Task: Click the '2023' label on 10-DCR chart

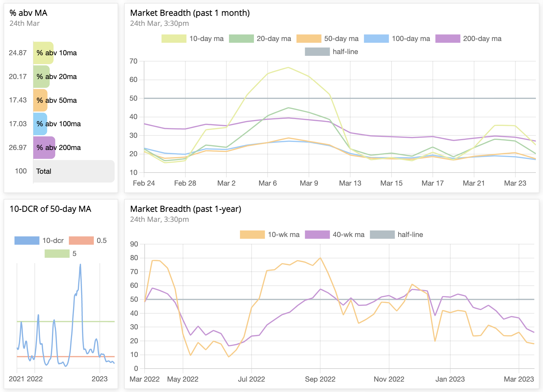Action: pyautogui.click(x=100, y=379)
